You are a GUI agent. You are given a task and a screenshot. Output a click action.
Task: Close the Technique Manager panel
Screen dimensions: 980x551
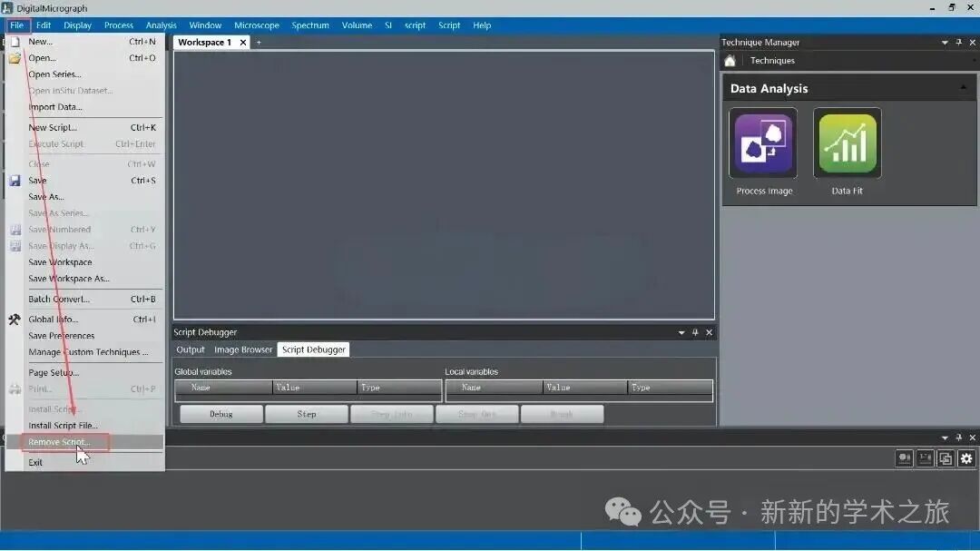tap(973, 43)
